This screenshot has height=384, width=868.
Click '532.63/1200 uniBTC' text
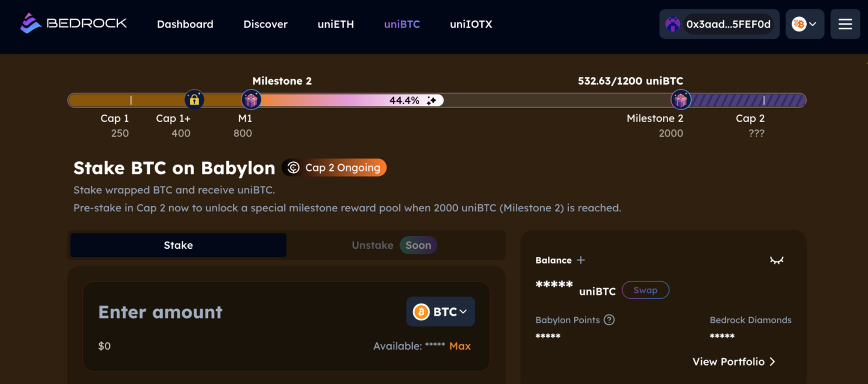[630, 81]
